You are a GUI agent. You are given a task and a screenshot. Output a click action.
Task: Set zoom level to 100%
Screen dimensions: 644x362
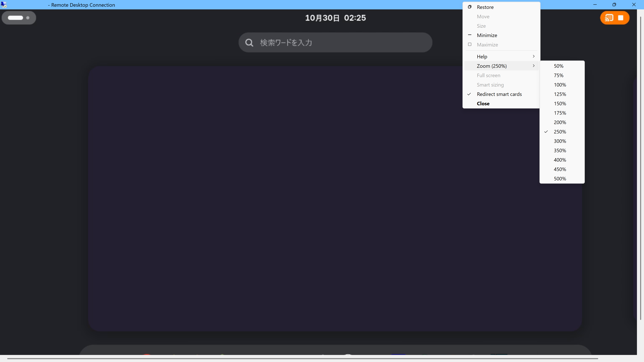[560, 85]
